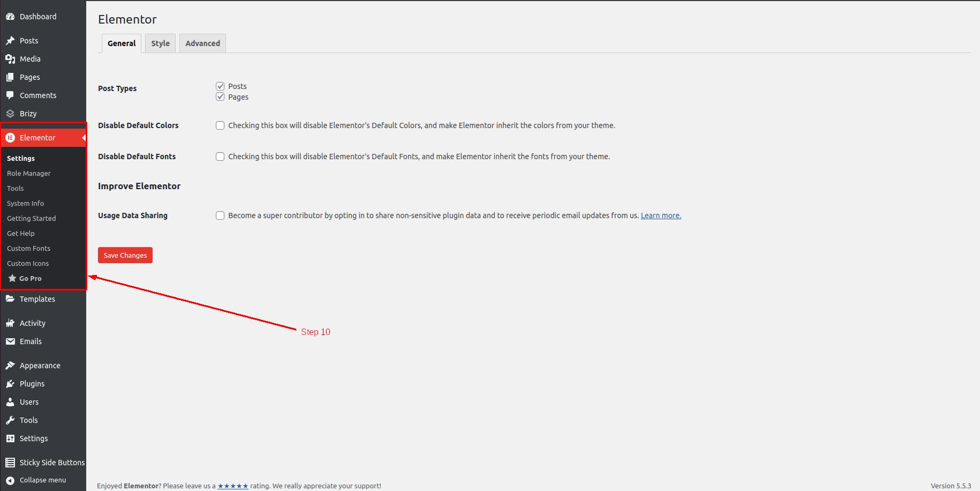Click the Users person icon

(x=10, y=402)
